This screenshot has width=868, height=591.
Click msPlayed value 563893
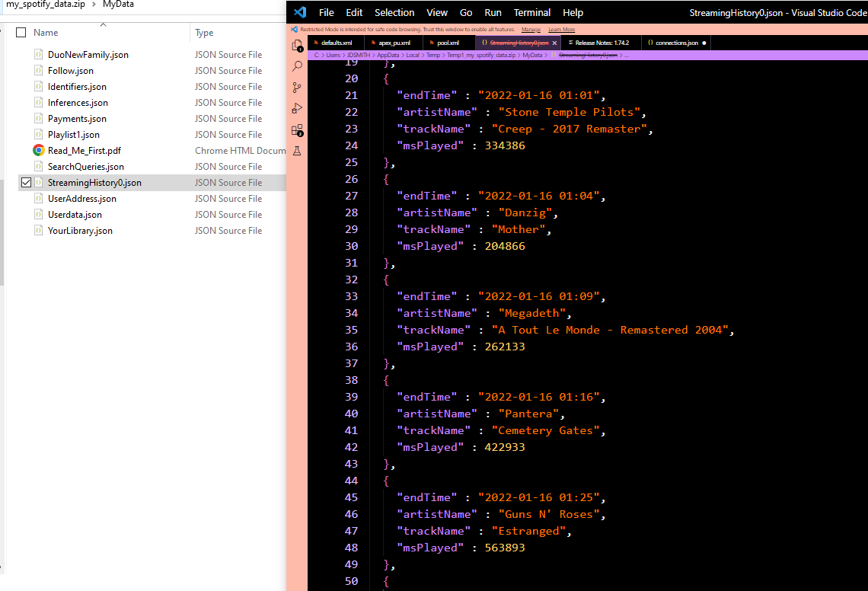tap(505, 548)
